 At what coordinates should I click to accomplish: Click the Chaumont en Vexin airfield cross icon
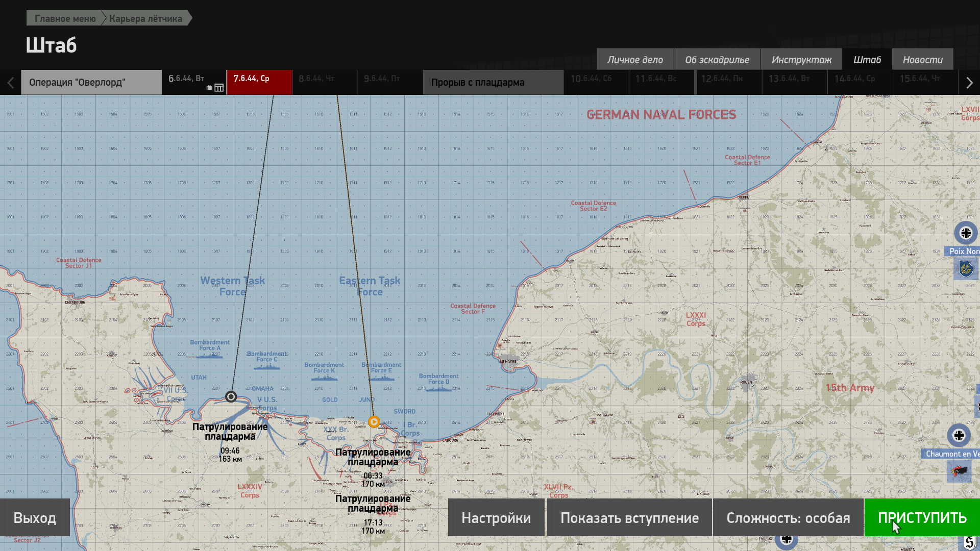(959, 435)
